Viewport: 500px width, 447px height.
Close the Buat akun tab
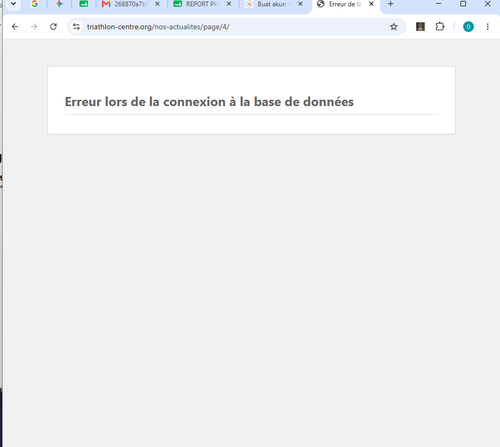click(300, 4)
